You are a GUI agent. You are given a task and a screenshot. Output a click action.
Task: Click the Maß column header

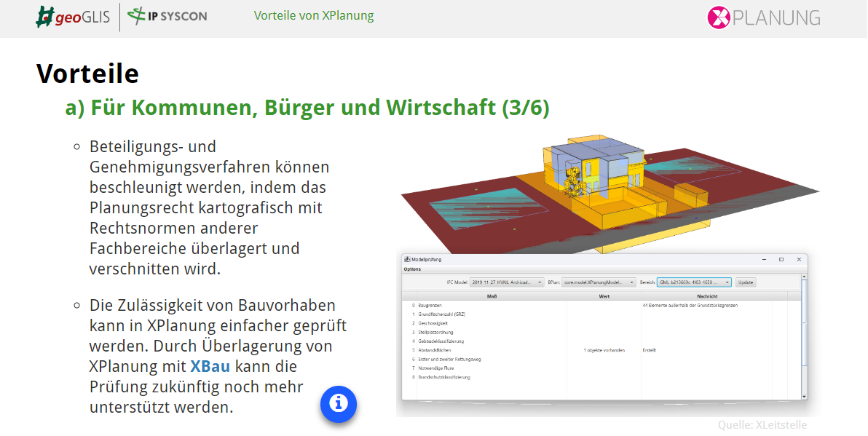494,296
